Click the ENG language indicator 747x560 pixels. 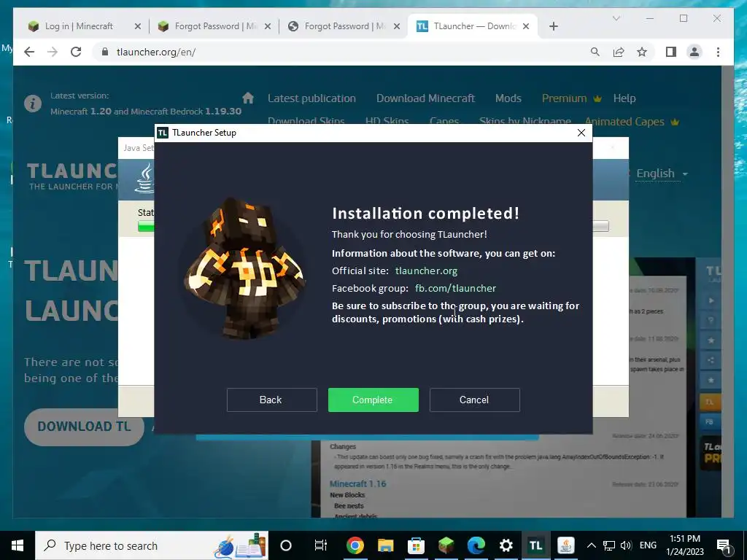pyautogui.click(x=648, y=545)
